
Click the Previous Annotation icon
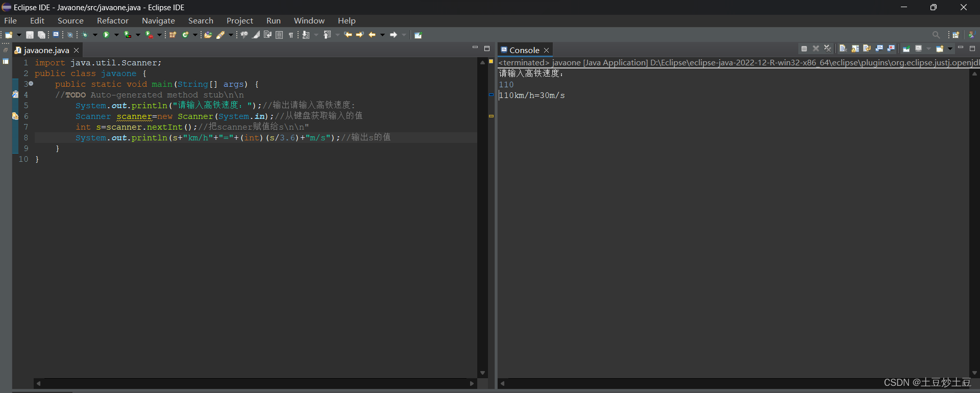pyautogui.click(x=327, y=35)
